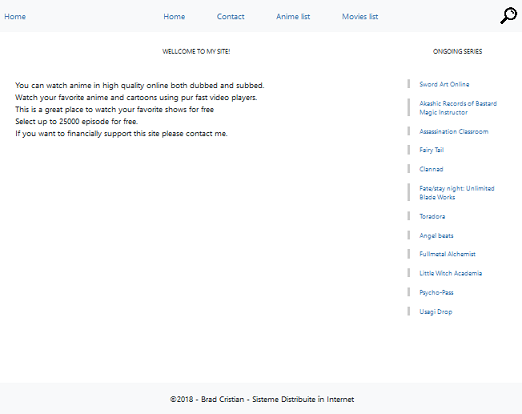Click the left-corner Home brand link
Screen dimensions: 522x414
pos(15,16)
